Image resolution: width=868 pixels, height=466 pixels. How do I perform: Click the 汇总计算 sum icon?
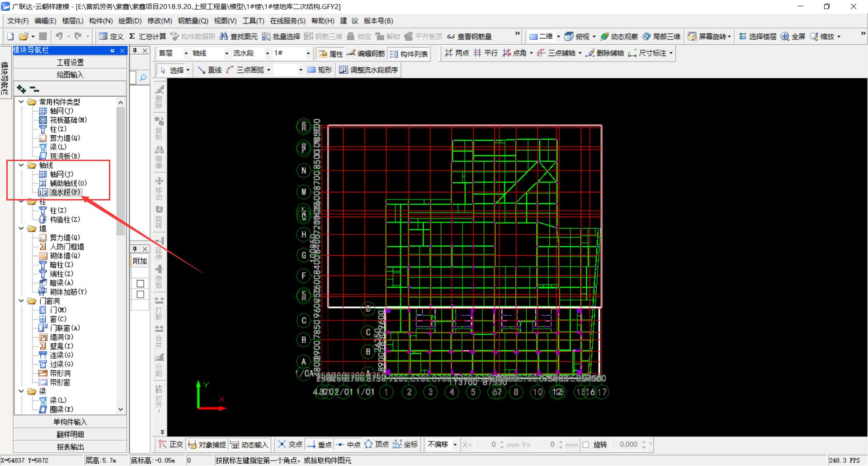tap(132, 36)
